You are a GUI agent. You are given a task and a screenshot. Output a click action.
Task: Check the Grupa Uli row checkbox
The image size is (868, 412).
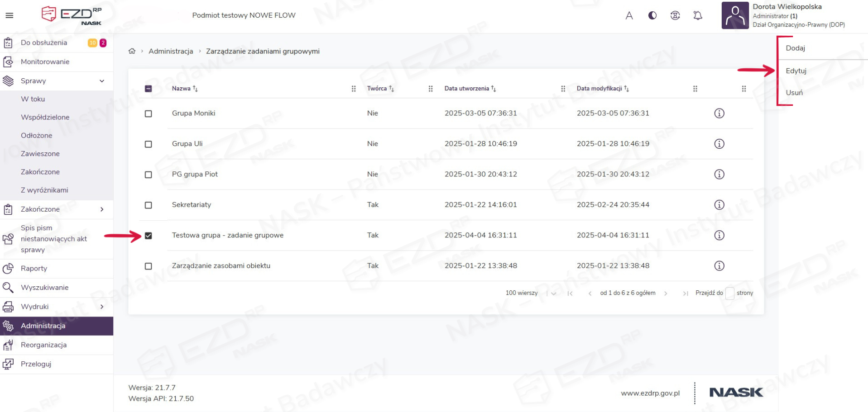tap(149, 144)
